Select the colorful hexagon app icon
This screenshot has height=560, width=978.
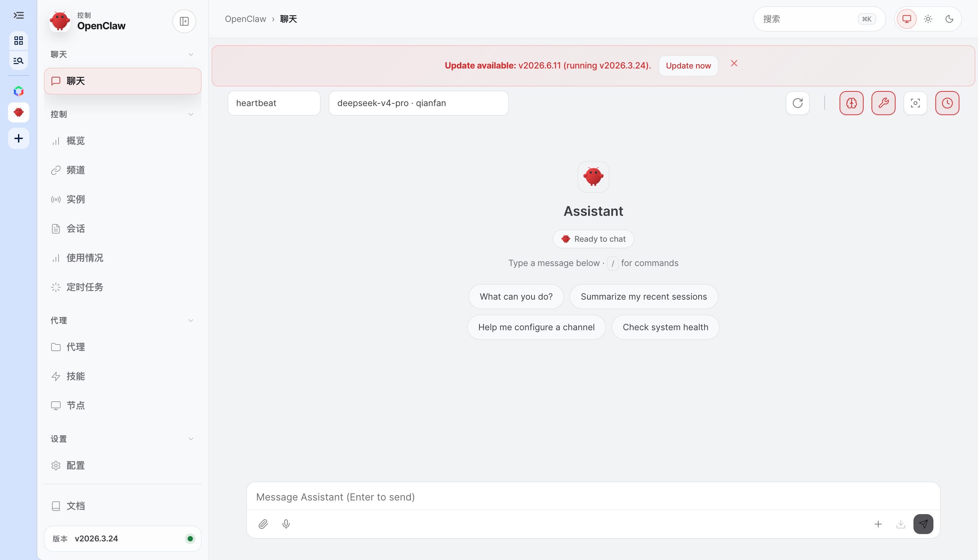19,91
